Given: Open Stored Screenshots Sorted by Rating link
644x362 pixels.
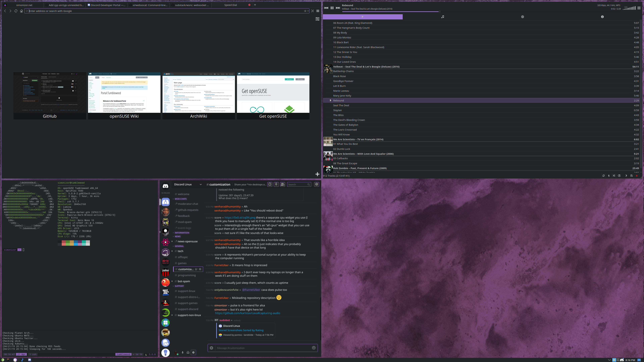Looking at the screenshot, I should pos(241,330).
